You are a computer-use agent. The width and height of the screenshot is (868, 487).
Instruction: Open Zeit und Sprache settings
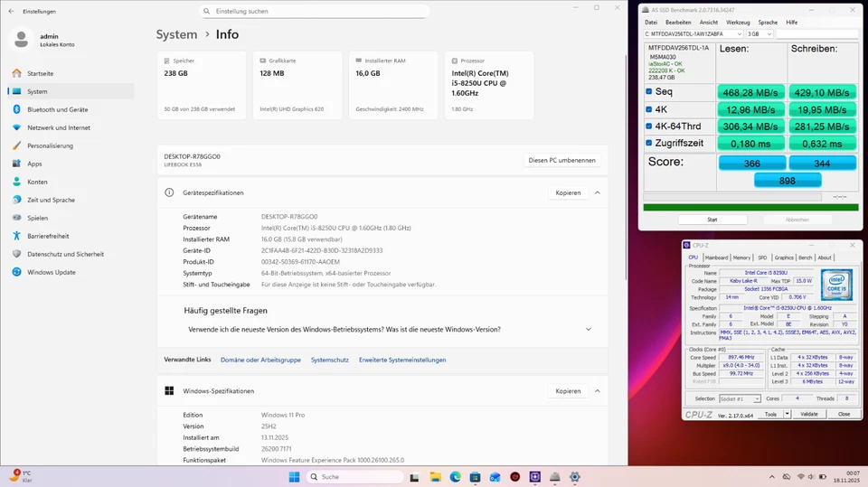pyautogui.click(x=71, y=201)
